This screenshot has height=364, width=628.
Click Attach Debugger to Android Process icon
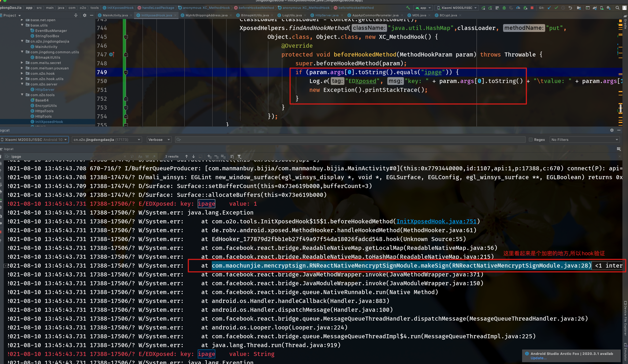[525, 8]
